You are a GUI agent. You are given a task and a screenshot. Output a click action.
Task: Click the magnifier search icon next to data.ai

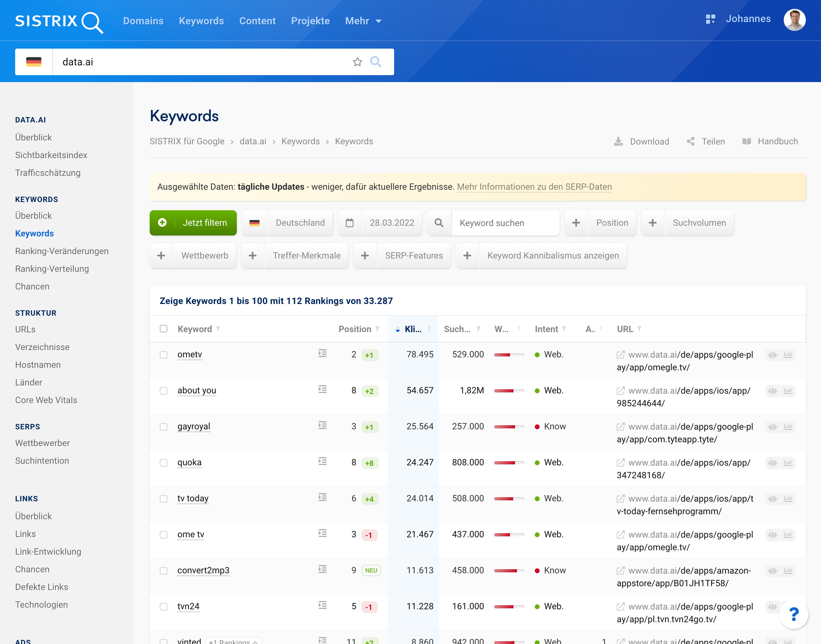click(x=376, y=62)
